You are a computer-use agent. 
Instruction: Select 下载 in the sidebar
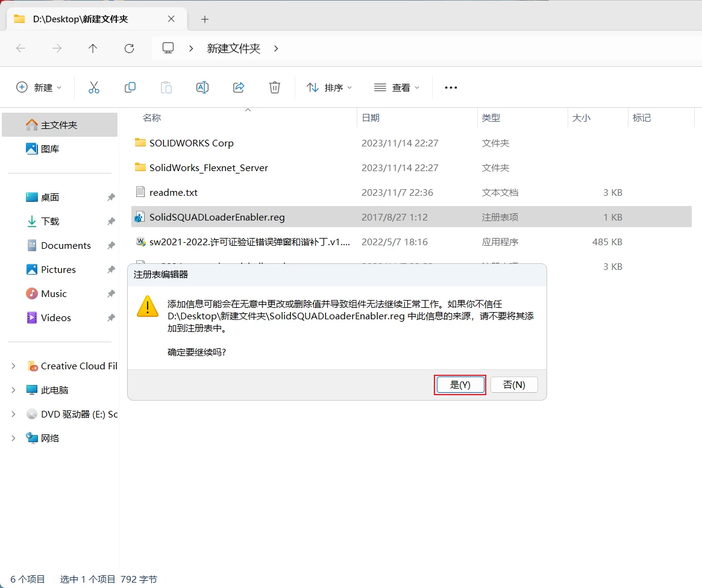pos(50,221)
